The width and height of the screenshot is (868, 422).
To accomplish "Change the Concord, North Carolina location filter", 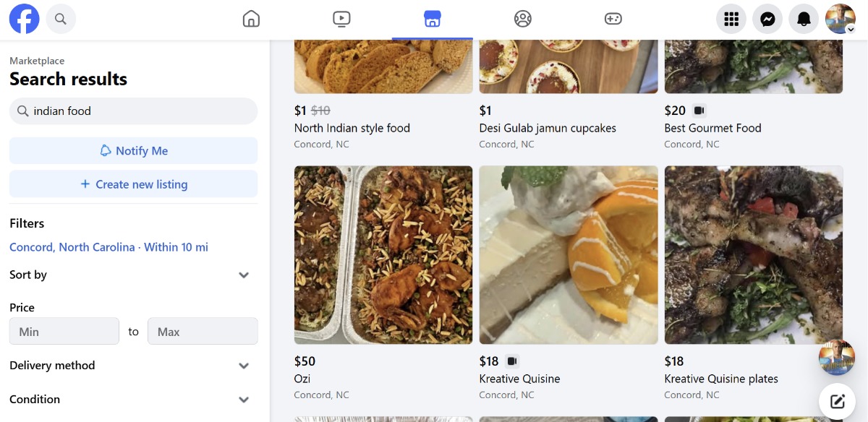I will [109, 247].
